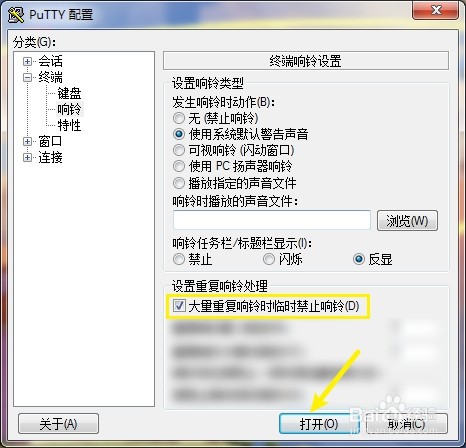This screenshot has width=466, height=448.
Task: Expand the 窗口 tree node
Action: click(x=27, y=141)
